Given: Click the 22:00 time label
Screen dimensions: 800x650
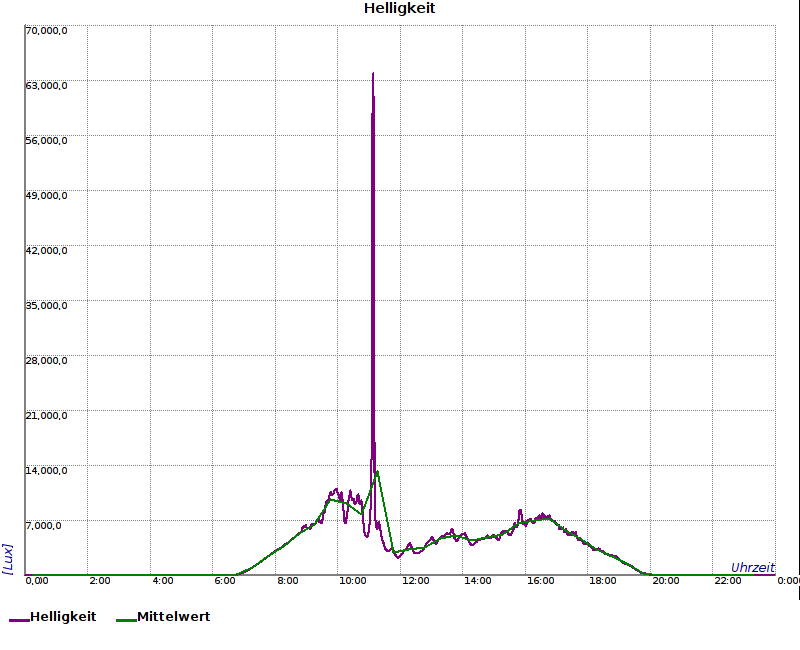Looking at the screenshot, I should 728,581.
